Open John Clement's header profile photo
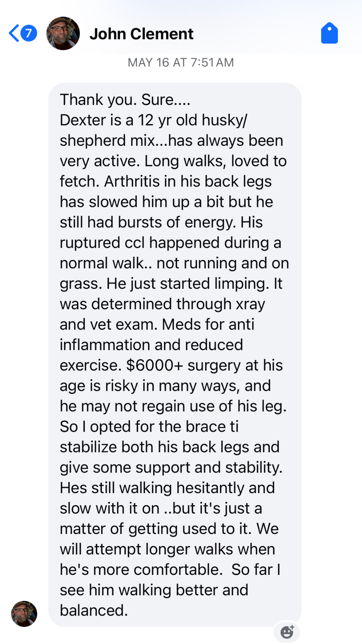Screen dimensions: 362x644 63,34
